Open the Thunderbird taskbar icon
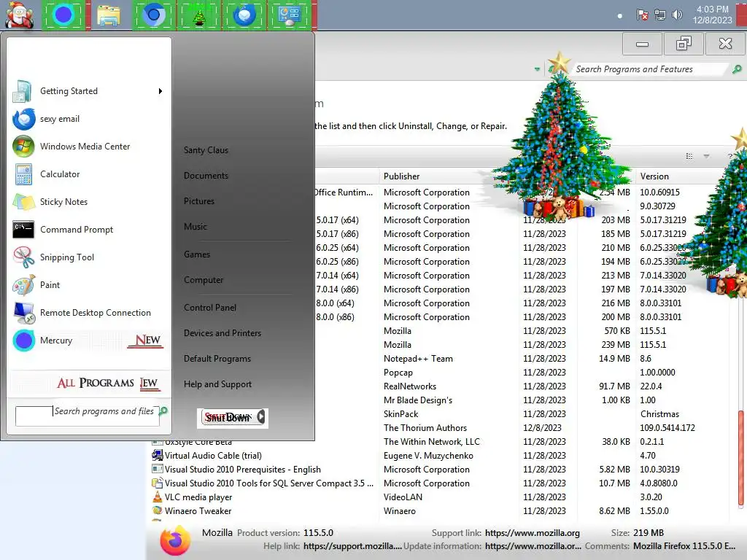This screenshot has height=560, width=747. (244, 15)
